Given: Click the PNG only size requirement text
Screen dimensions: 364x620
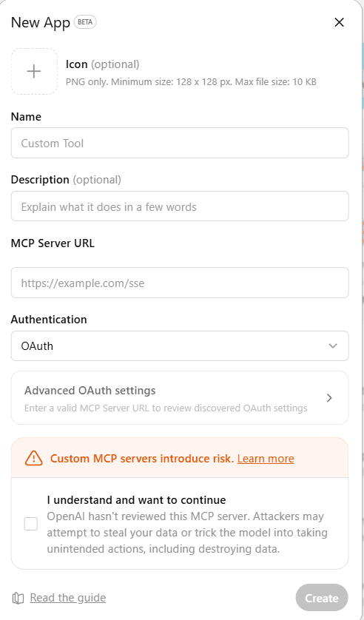Looking at the screenshot, I should (x=191, y=82).
